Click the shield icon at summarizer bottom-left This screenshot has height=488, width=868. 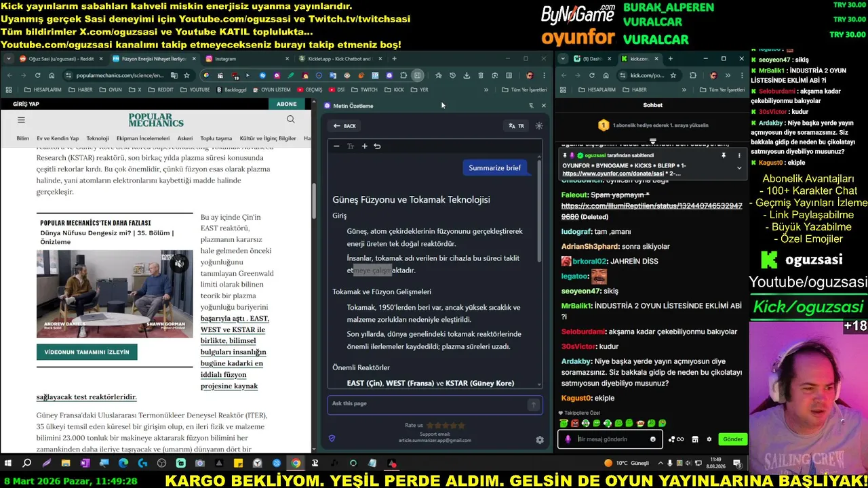[332, 439]
